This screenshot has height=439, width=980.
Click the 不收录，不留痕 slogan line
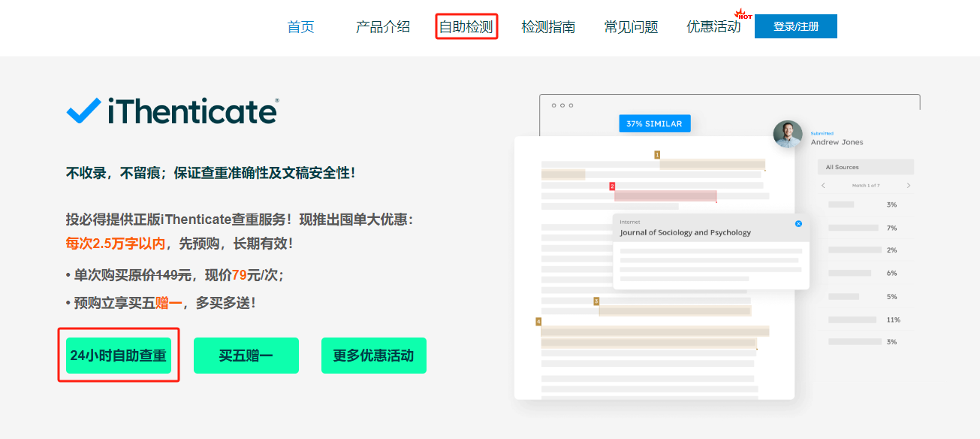(x=210, y=173)
